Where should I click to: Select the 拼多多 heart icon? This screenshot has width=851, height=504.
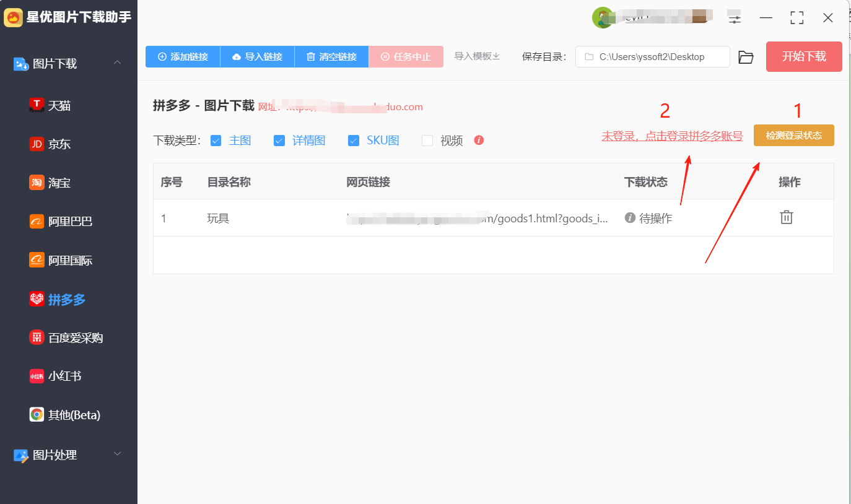pyautogui.click(x=37, y=299)
